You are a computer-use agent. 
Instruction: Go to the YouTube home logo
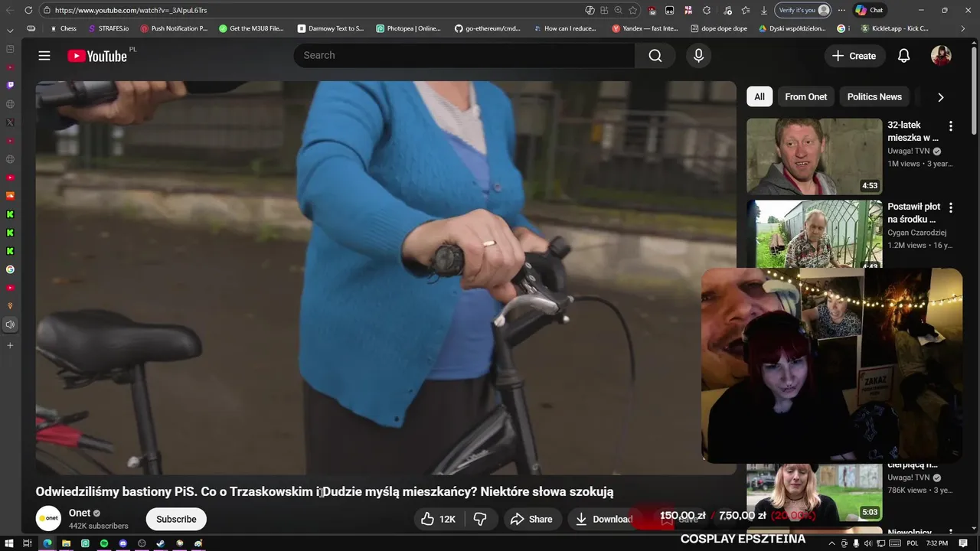[x=96, y=56]
